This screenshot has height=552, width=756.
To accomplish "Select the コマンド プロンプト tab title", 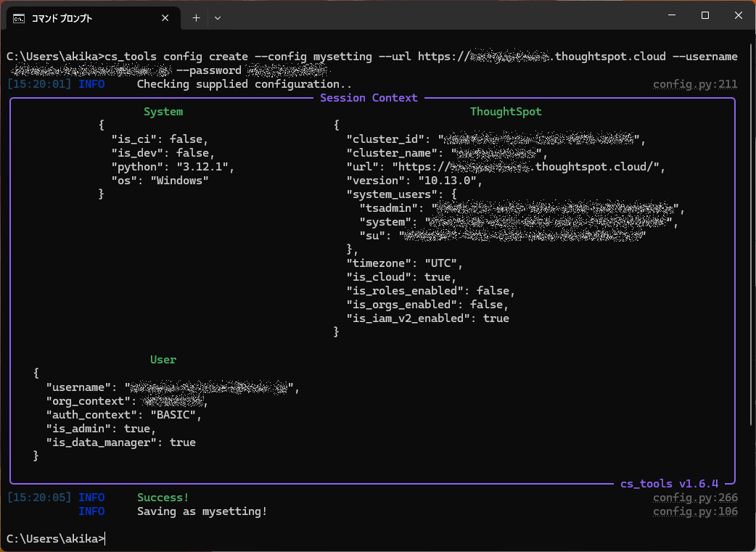I will [62, 18].
